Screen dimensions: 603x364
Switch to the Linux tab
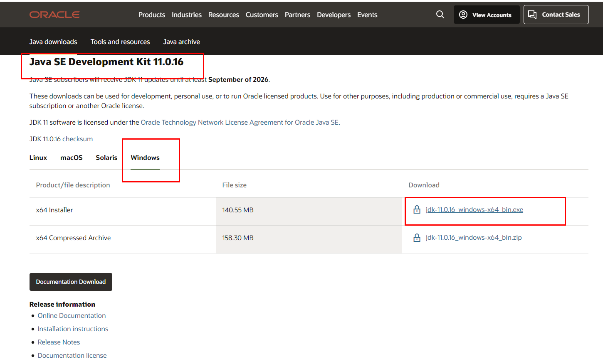[x=38, y=157]
